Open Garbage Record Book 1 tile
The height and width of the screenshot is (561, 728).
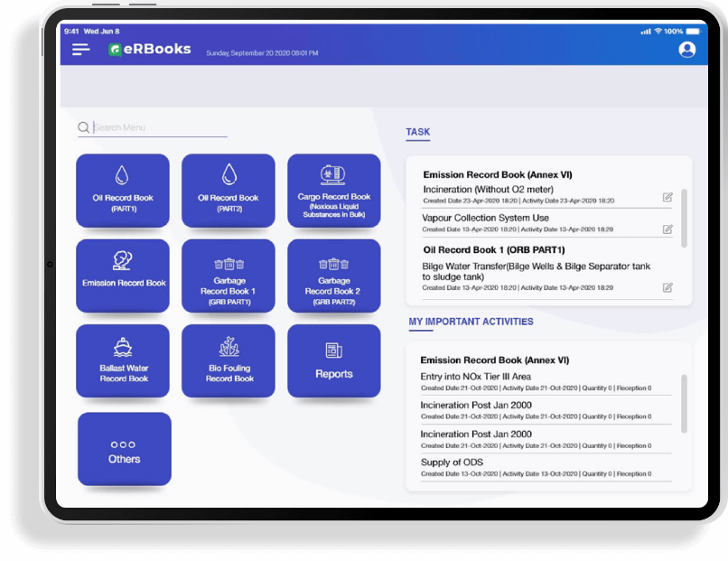229,276
